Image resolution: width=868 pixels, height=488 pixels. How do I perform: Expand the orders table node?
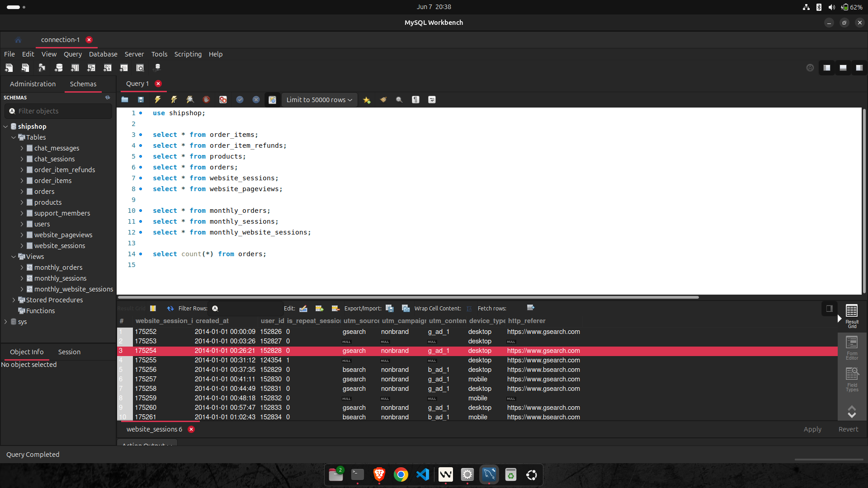[22, 192]
